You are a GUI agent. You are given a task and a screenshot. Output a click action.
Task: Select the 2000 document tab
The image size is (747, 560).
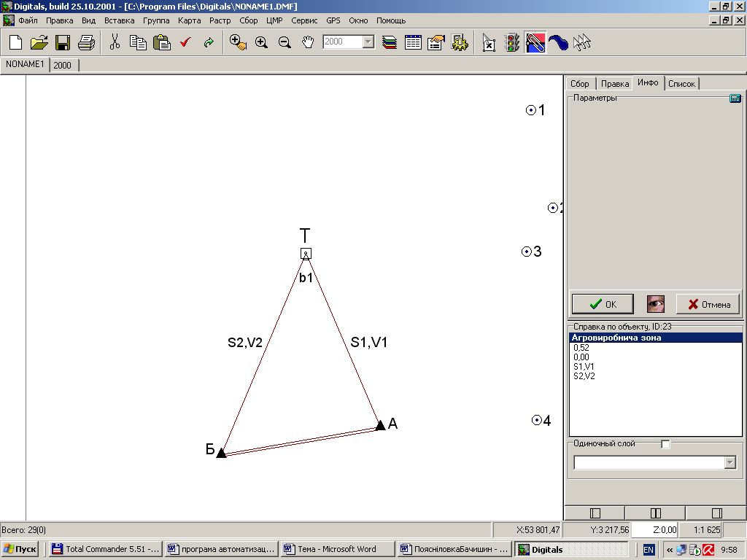[63, 65]
